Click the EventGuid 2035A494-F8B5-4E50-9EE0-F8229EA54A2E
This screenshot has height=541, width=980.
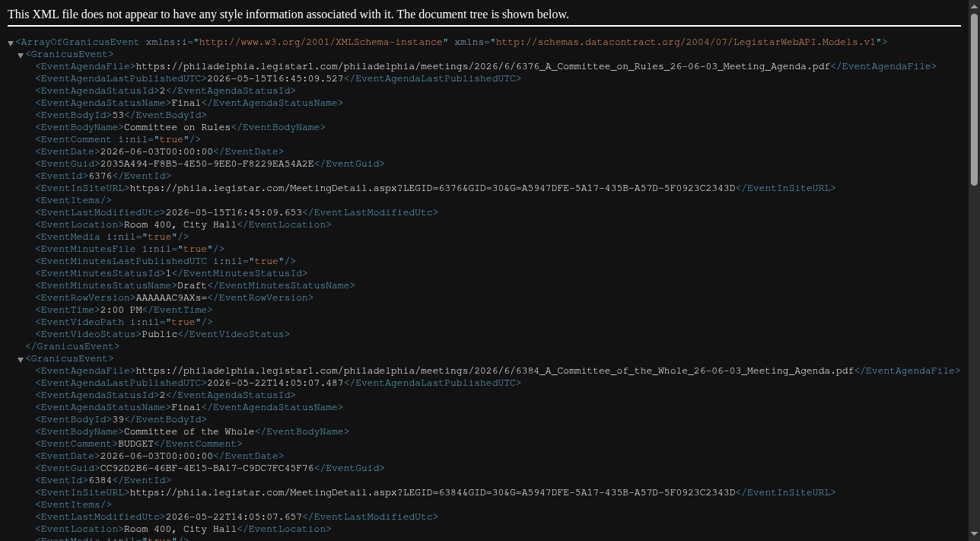[x=207, y=164]
